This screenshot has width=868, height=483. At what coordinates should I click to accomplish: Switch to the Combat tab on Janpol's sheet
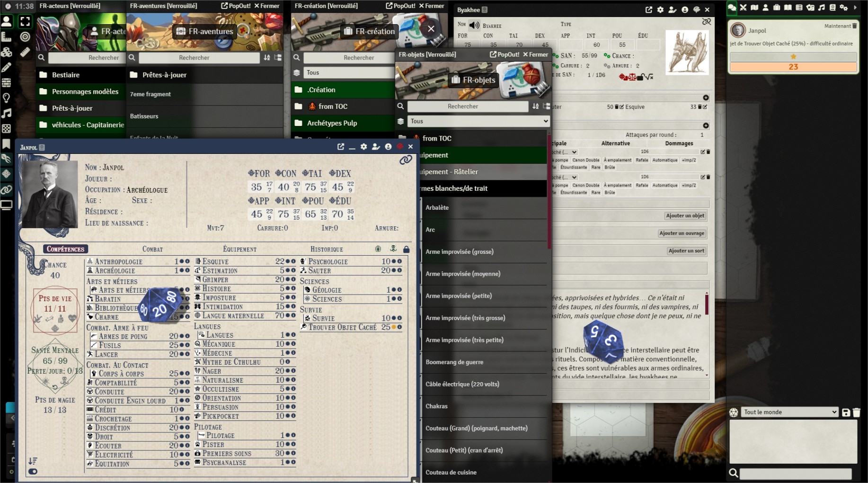click(152, 249)
